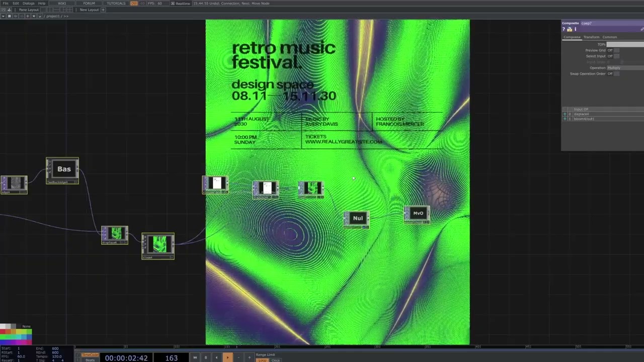Image resolution: width=644 pixels, height=362 pixels.
Task: Toggle Preview Grid on in Composite parameters
Action: 617,50
